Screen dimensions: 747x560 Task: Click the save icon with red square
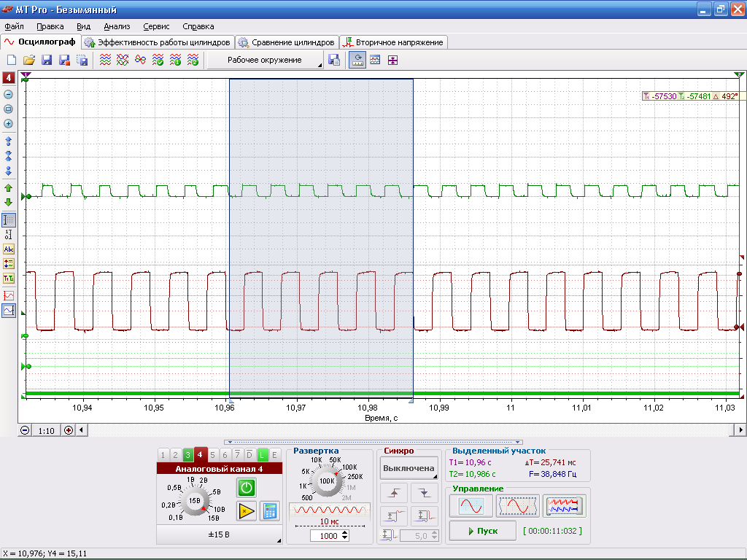(x=64, y=60)
